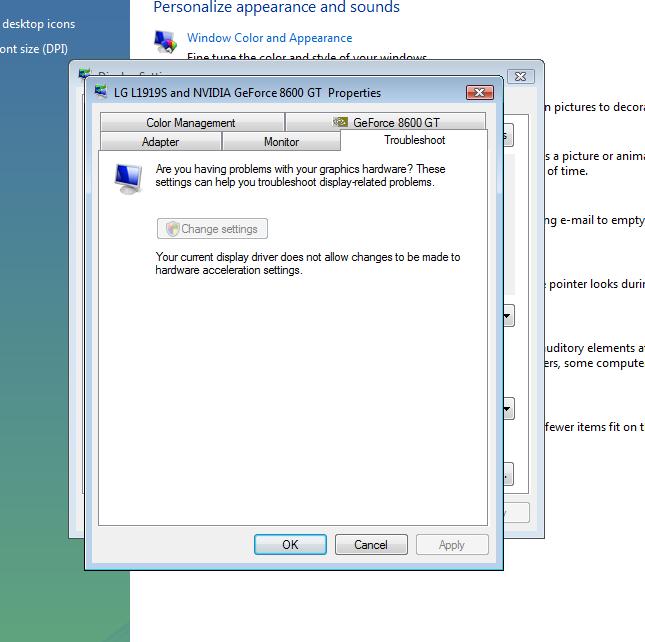645x642 pixels.
Task: Click the NVIDIA icon on GeForce tab
Action: [x=340, y=122]
